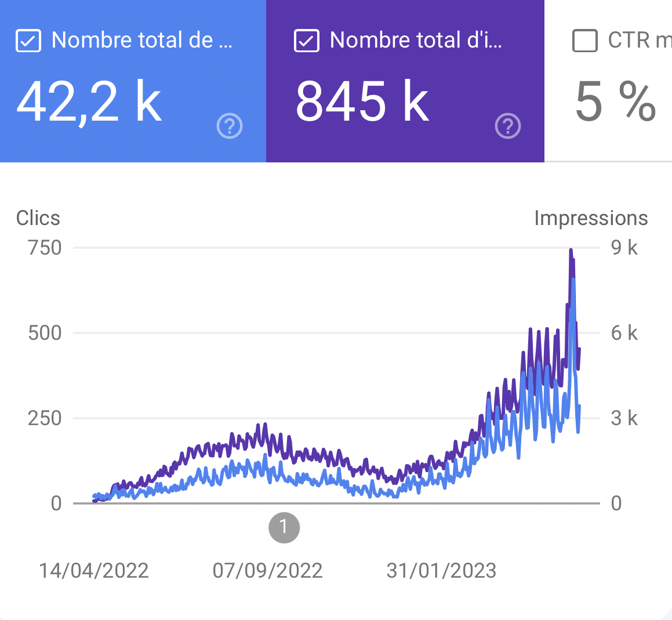
Task: Click the 'Nombre total de ...' card title
Action: click(141, 41)
